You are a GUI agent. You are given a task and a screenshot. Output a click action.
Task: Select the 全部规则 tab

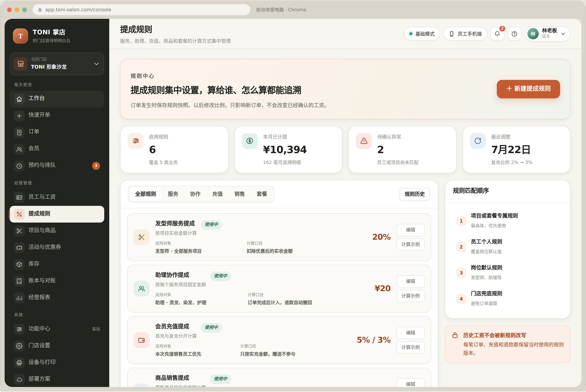click(146, 194)
